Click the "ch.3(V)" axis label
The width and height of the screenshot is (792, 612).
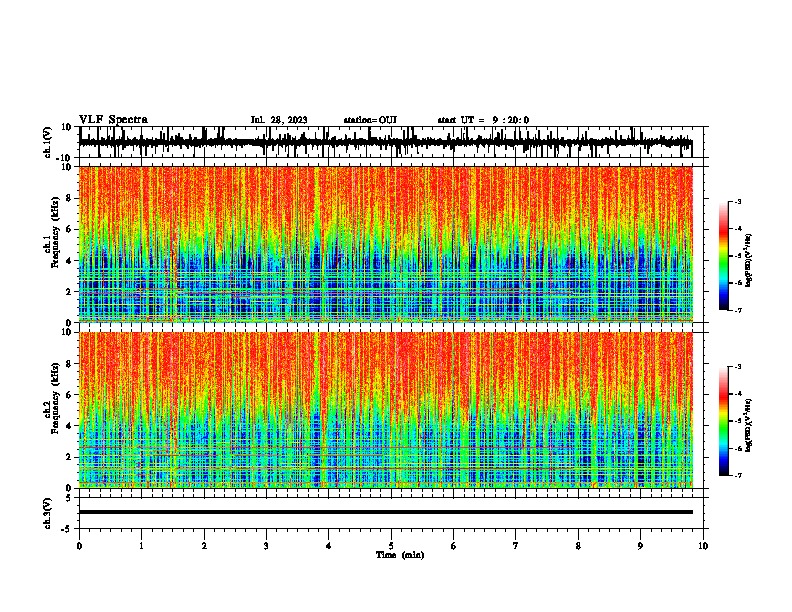click(48, 513)
